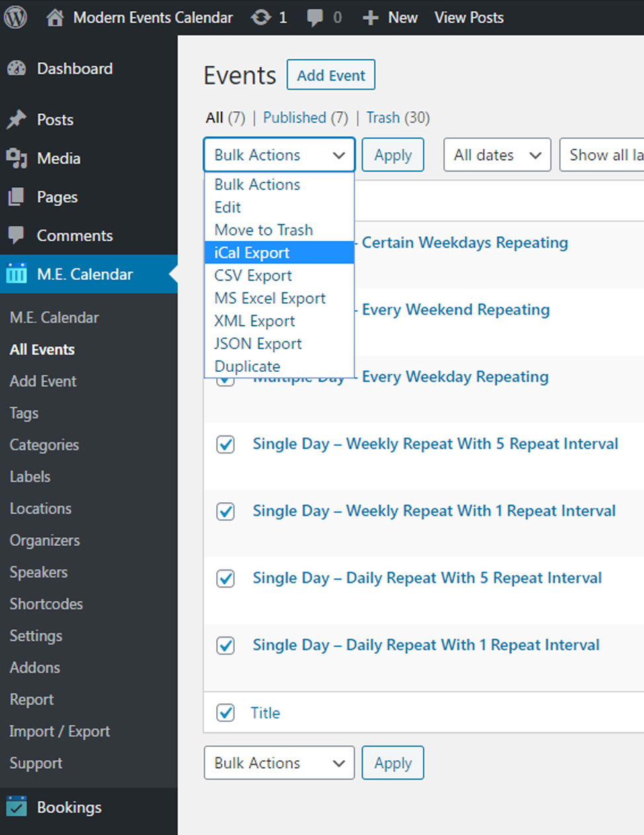Click the top Apply button

coord(393,155)
